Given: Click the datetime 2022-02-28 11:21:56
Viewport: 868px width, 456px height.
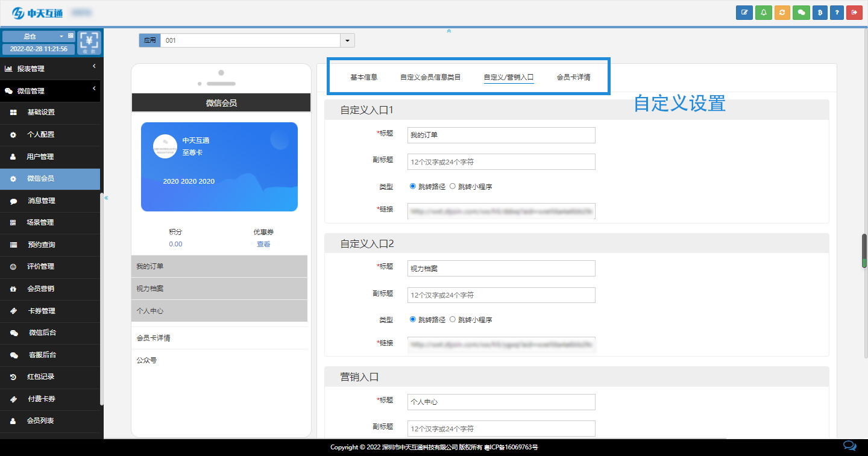Looking at the screenshot, I should point(39,49).
